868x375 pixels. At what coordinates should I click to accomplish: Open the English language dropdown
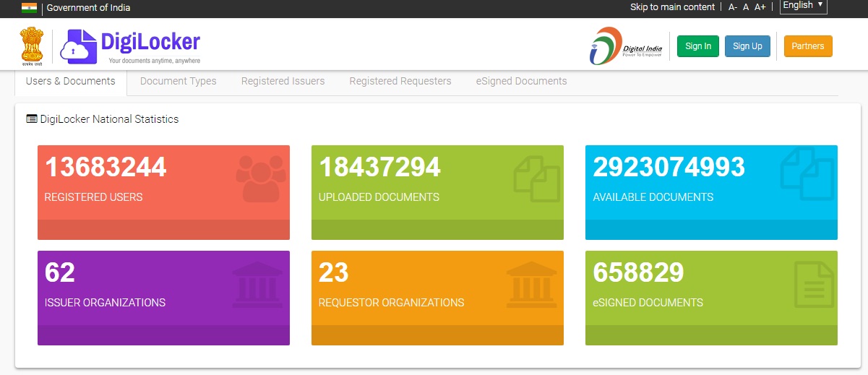[803, 6]
